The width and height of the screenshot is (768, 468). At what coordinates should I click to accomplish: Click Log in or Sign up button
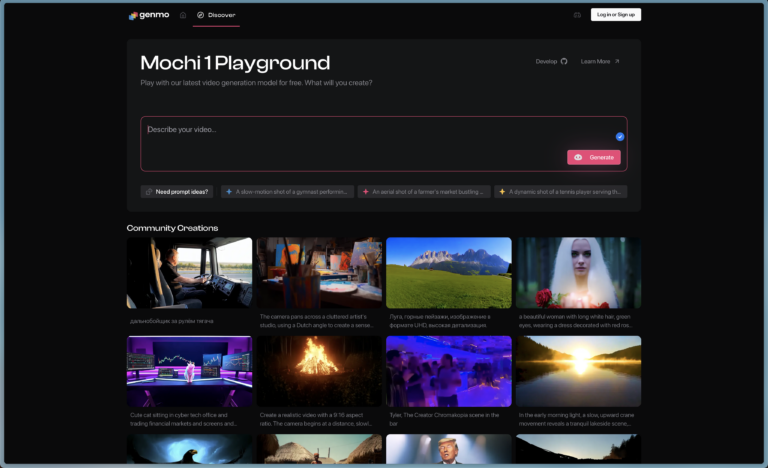click(x=615, y=15)
